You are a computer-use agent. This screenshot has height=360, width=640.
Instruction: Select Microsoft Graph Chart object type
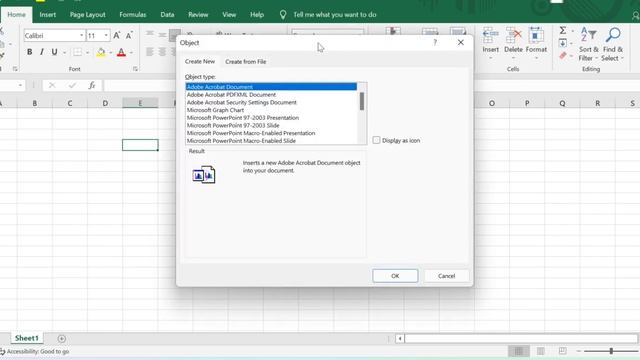[271, 110]
